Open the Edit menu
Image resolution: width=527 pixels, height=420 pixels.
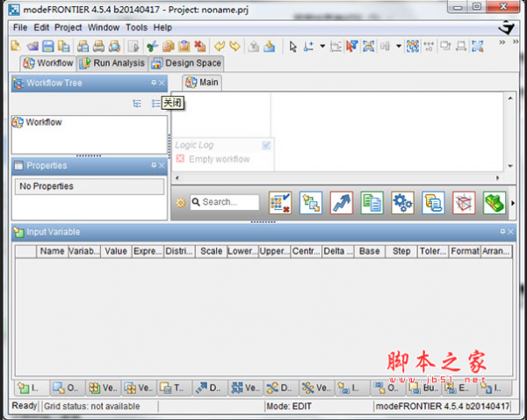point(41,27)
